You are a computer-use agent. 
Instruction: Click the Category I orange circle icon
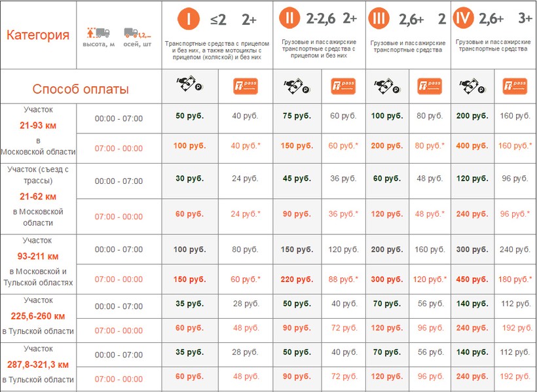[189, 19]
